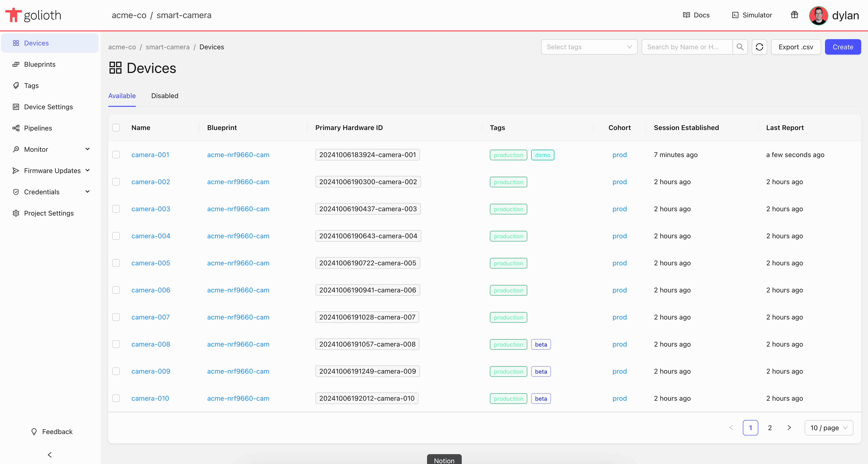
Task: Click the Create button
Action: click(843, 46)
